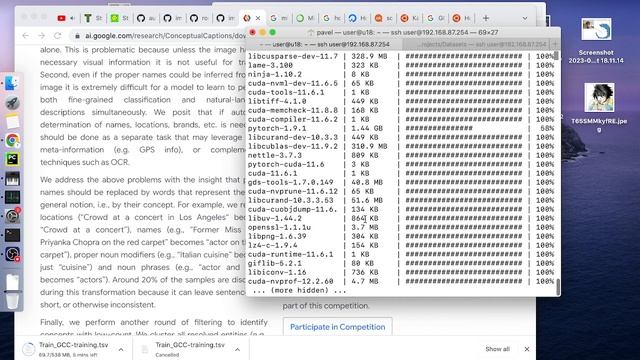Reload the Conceptual Captions page
Image resolution: width=640 pixels, height=360 pixels.
[x=58, y=36]
